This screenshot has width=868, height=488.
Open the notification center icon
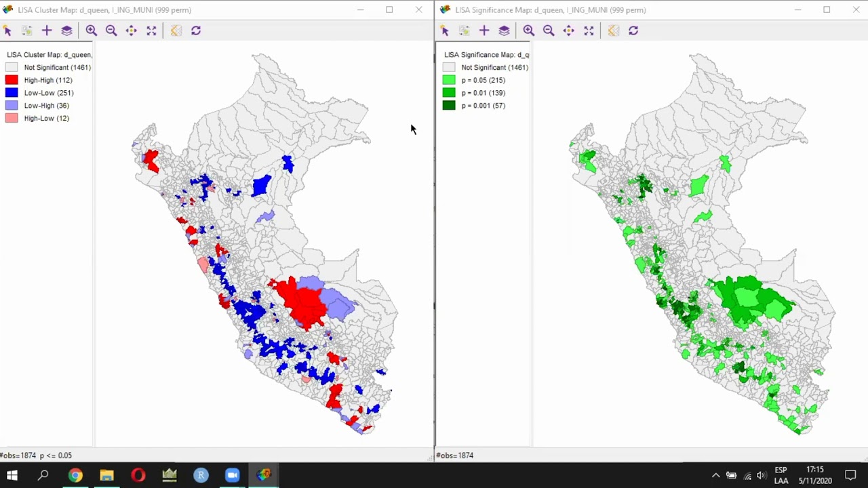[x=850, y=476]
